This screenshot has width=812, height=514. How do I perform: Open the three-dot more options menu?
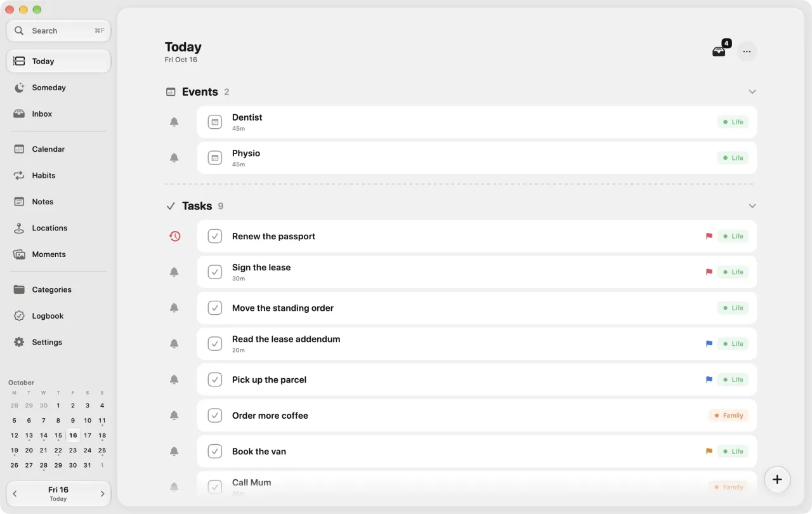coord(747,51)
